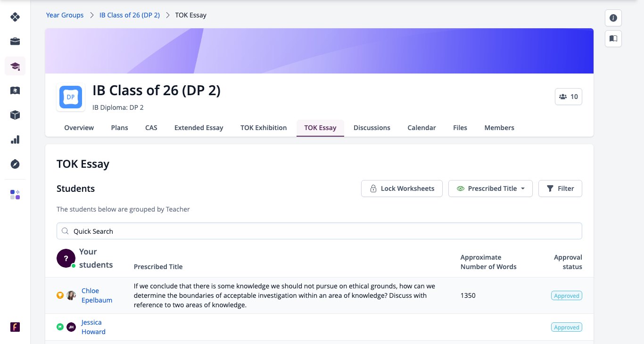This screenshot has width=644, height=344.
Task: Click the info circle icon
Action: click(613, 18)
